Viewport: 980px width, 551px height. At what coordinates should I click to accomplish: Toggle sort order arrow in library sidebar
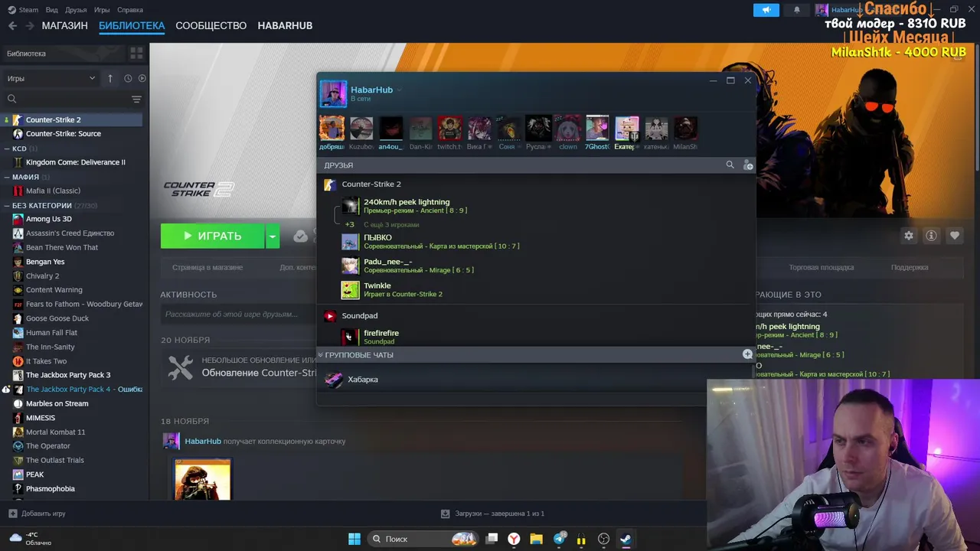click(x=110, y=78)
